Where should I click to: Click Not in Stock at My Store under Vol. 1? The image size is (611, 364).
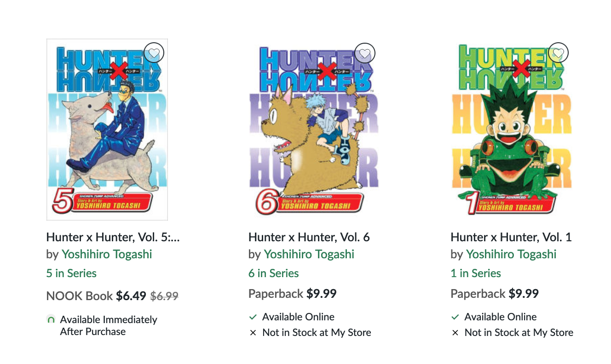click(x=519, y=333)
